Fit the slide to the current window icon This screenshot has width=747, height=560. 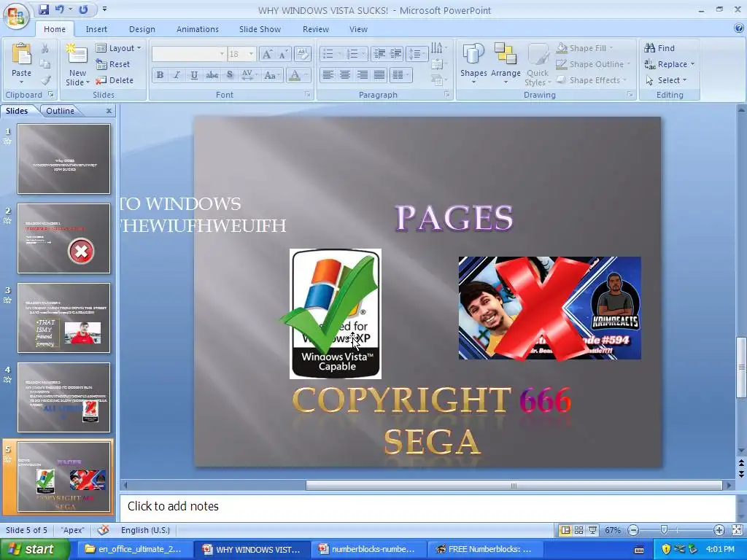click(x=737, y=530)
